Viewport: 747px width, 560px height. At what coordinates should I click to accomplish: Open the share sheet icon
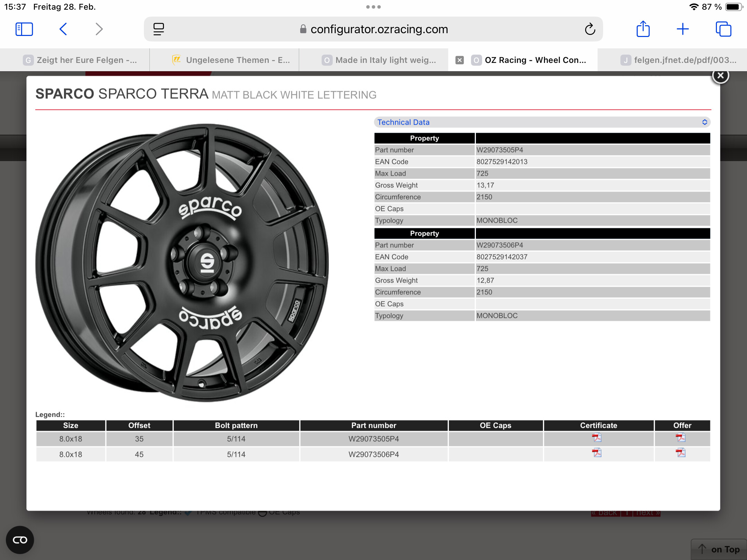(x=643, y=29)
